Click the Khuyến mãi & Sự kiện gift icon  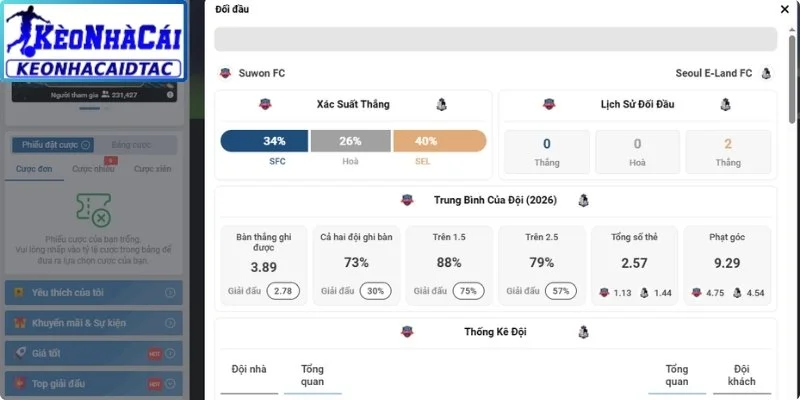pyautogui.click(x=19, y=323)
